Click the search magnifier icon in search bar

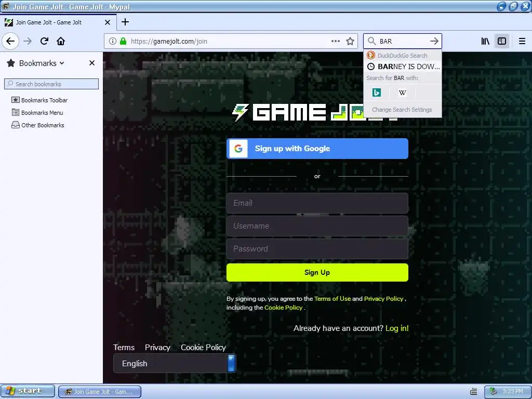pos(372,41)
